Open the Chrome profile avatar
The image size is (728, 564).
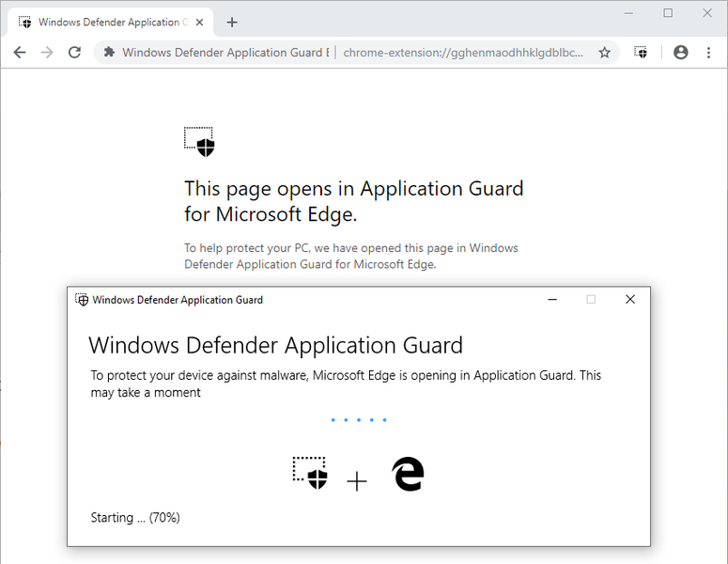click(681, 53)
